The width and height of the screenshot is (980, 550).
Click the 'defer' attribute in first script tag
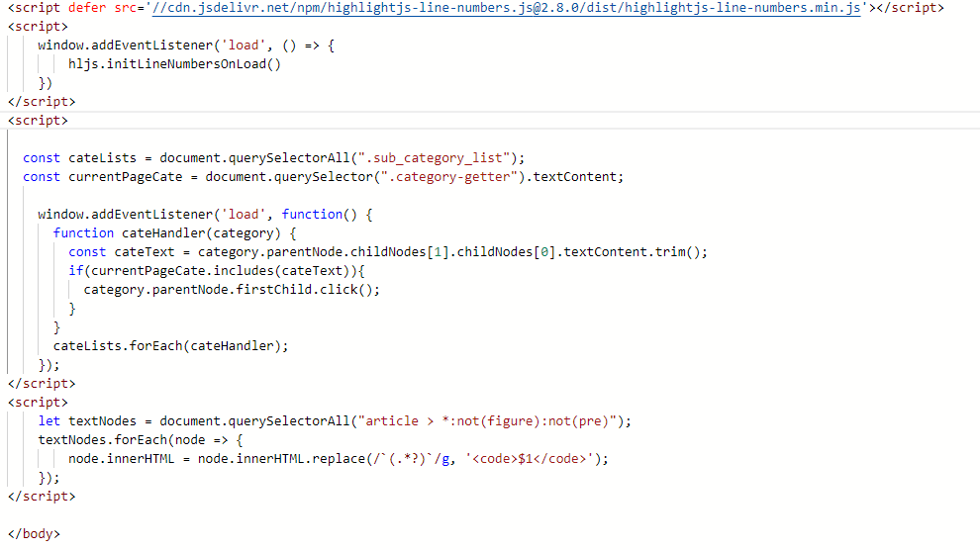coord(87,8)
